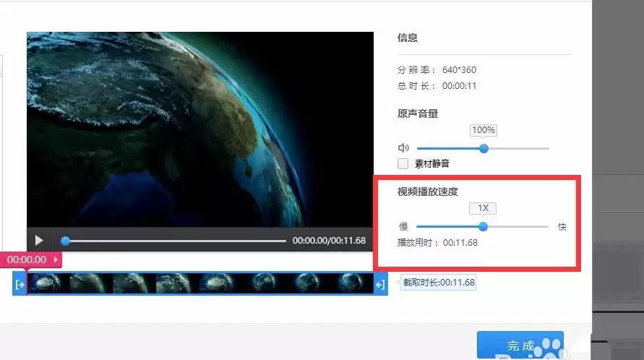Image resolution: width=644 pixels, height=360 pixels.
Task: Click the 快 fast label
Action: click(562, 226)
